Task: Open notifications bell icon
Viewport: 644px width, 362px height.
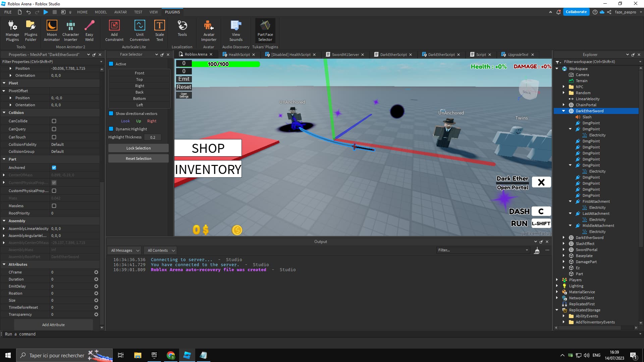Action: (558, 12)
